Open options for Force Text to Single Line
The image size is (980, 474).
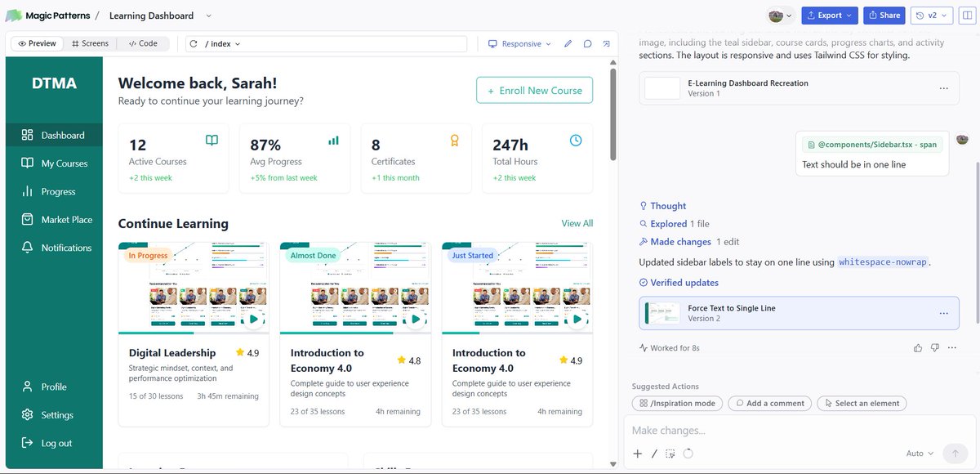(x=943, y=314)
